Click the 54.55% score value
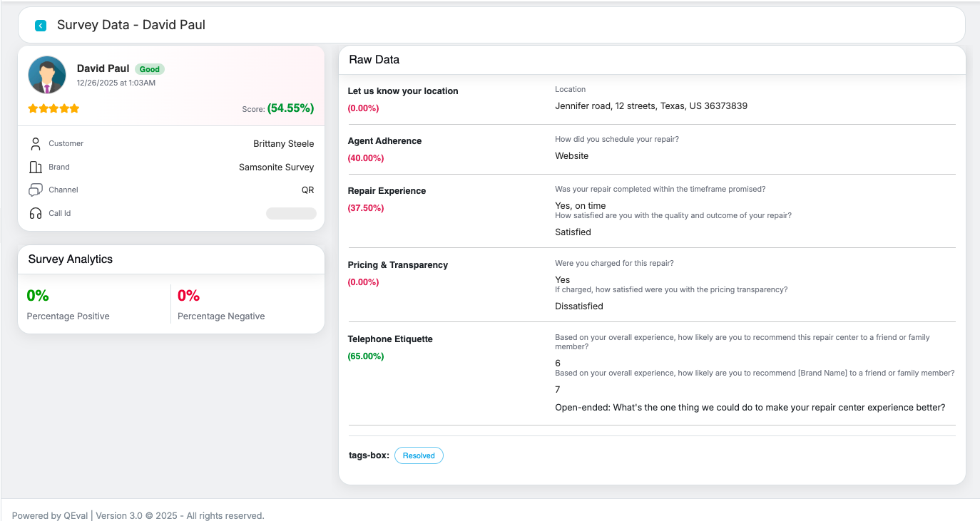The width and height of the screenshot is (980, 521). pos(290,108)
